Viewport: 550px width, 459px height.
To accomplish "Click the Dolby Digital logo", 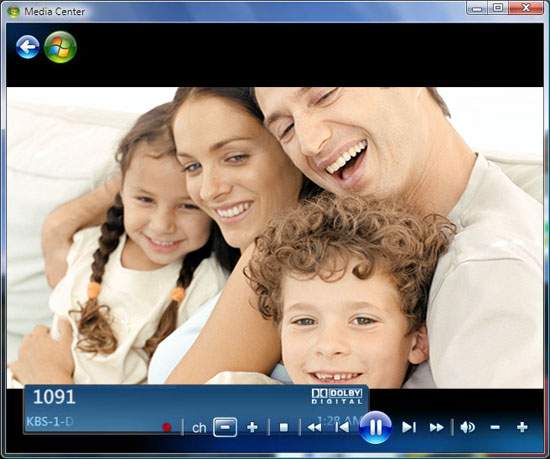I will coord(337,396).
